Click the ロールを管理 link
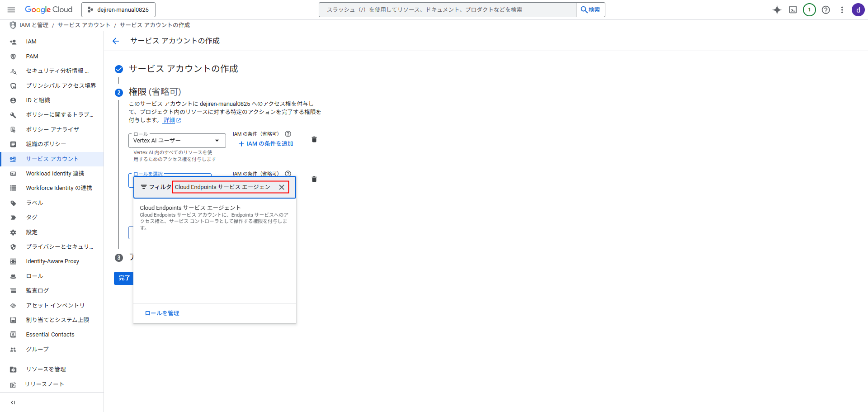This screenshot has height=412, width=868. (162, 313)
